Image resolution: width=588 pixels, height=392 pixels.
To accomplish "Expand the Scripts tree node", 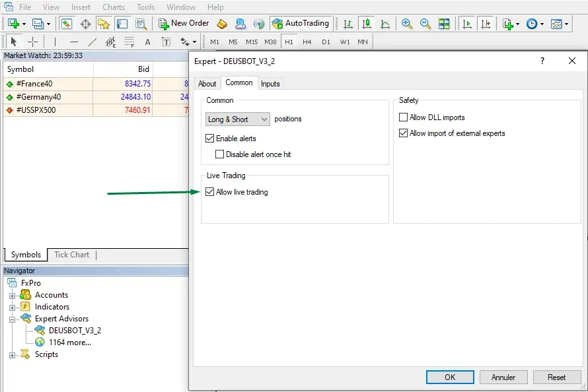I will click(x=13, y=355).
